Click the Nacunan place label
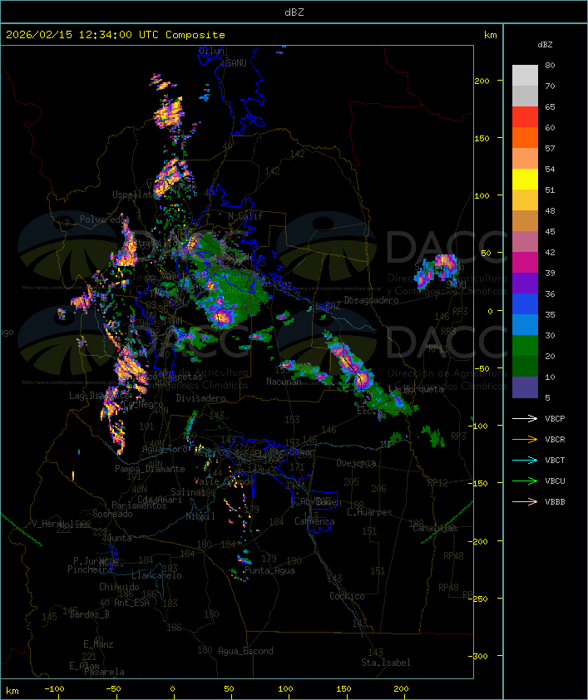 (284, 382)
